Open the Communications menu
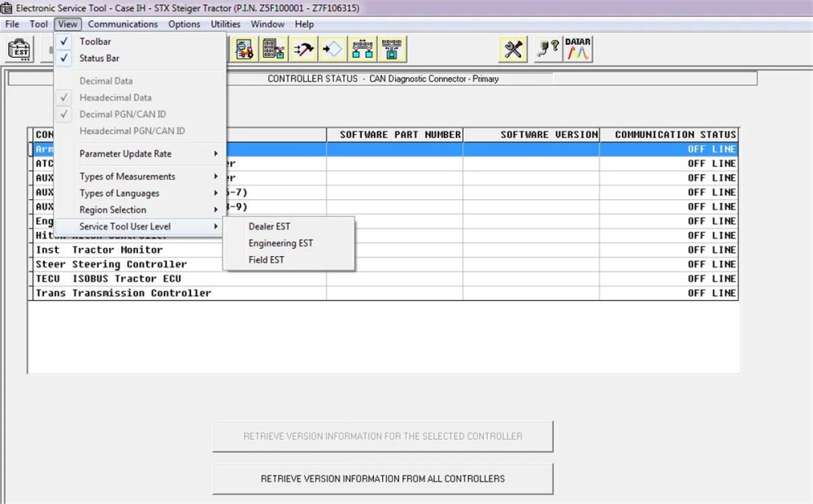This screenshot has width=813, height=504. point(123,24)
